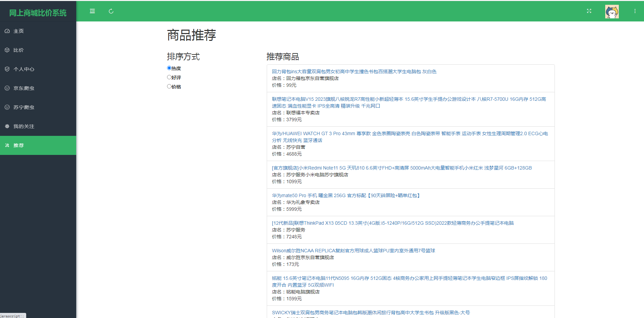The height and width of the screenshot is (318, 644).
Task: Click the 京东爬虫 face icon
Action: click(7, 88)
